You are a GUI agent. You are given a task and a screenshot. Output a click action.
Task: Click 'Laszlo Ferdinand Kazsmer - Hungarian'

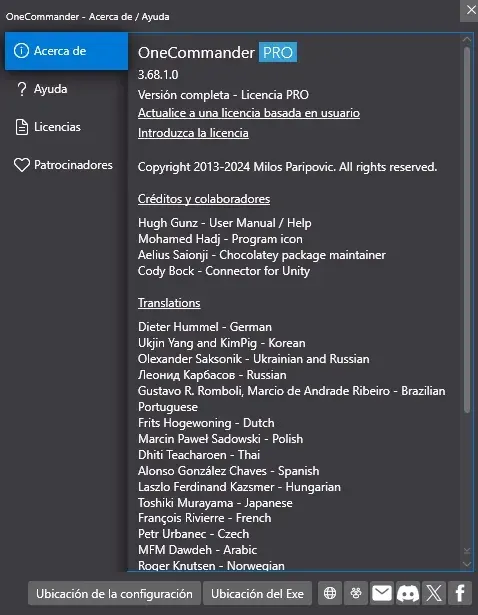tap(239, 487)
